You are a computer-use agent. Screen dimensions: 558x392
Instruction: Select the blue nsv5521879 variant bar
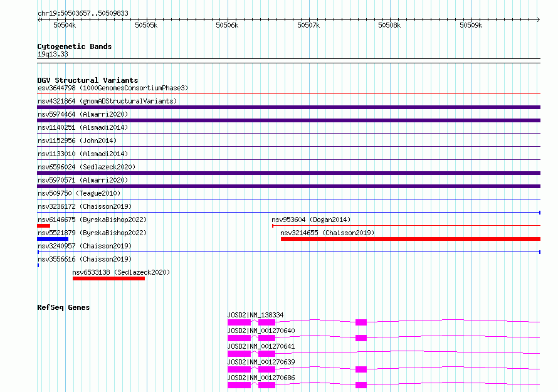coord(53,239)
